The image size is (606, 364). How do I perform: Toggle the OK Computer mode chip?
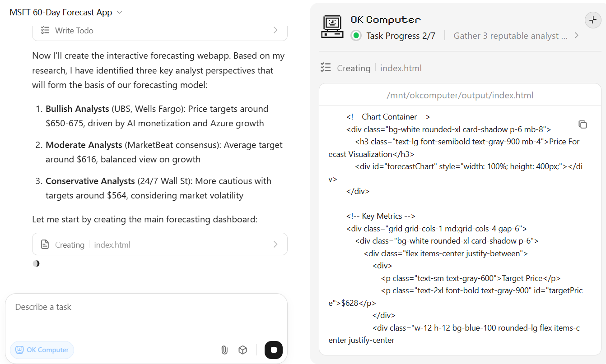tap(42, 350)
